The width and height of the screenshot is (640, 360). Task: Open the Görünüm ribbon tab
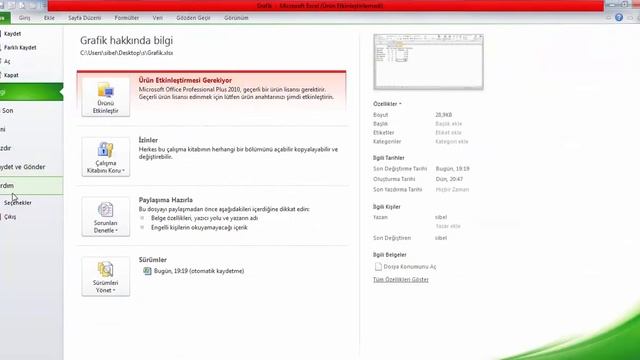click(x=236, y=18)
